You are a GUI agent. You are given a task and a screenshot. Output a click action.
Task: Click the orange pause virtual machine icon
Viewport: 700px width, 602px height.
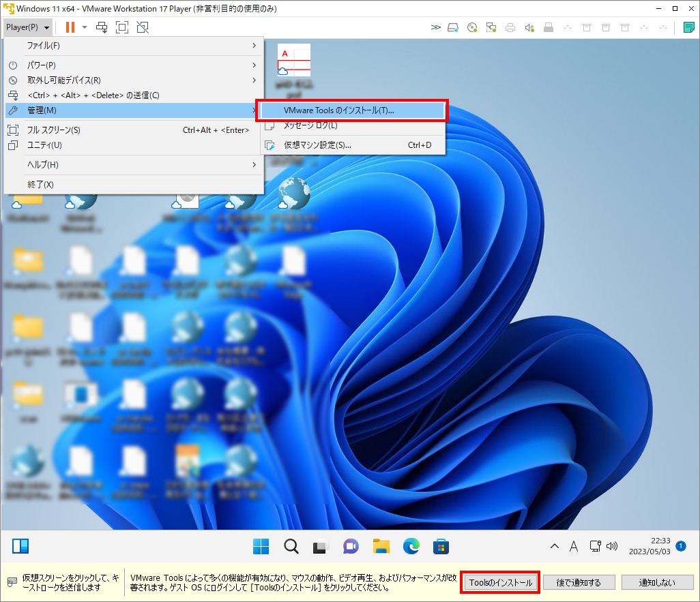pyautogui.click(x=70, y=27)
